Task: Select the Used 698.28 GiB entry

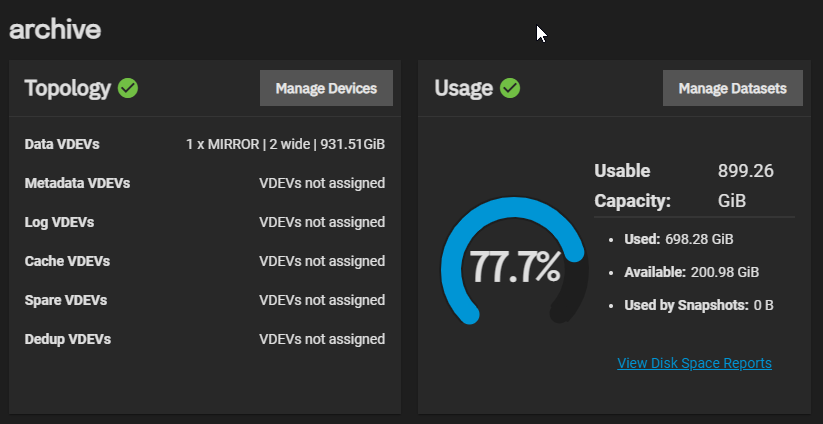Action: 679,239
